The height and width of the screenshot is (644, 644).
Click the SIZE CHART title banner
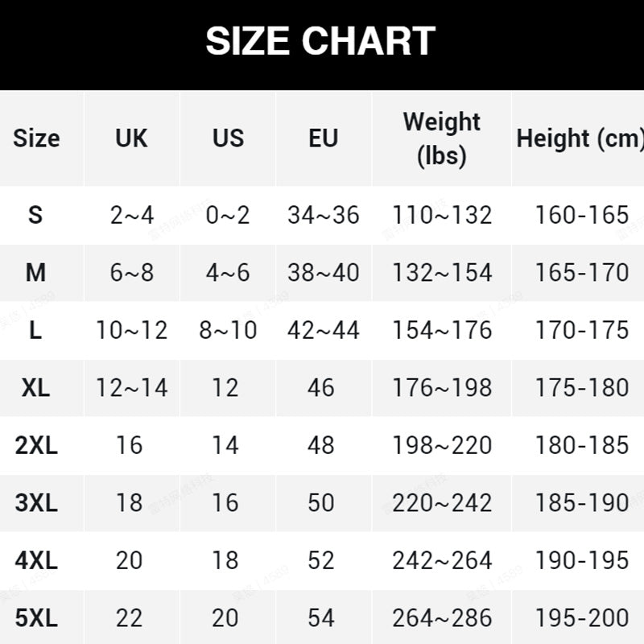click(320, 42)
